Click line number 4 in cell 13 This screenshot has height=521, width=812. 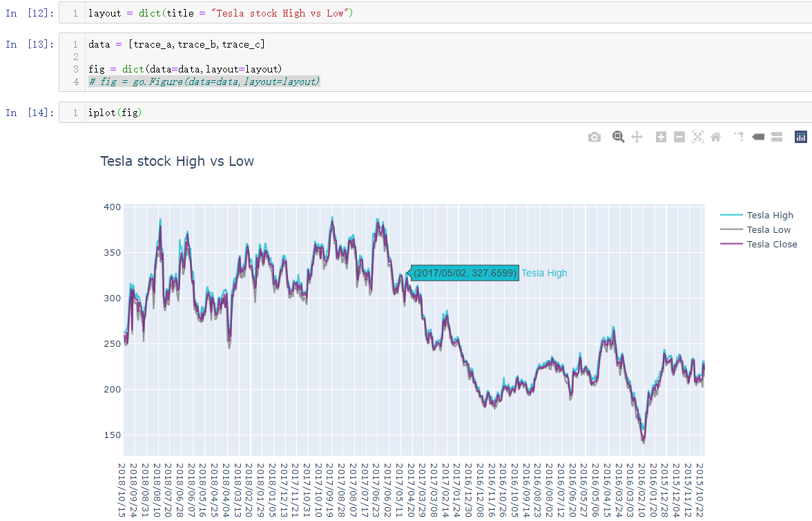coord(76,82)
